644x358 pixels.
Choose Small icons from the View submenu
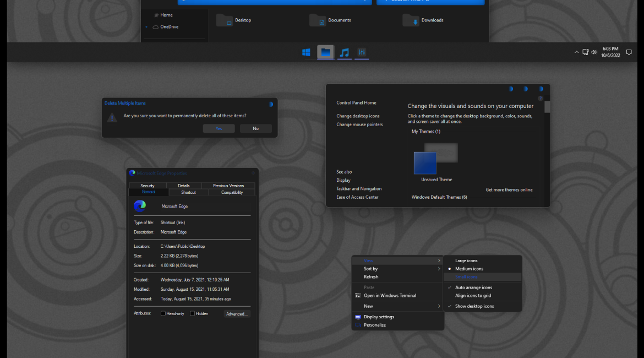[x=466, y=277]
